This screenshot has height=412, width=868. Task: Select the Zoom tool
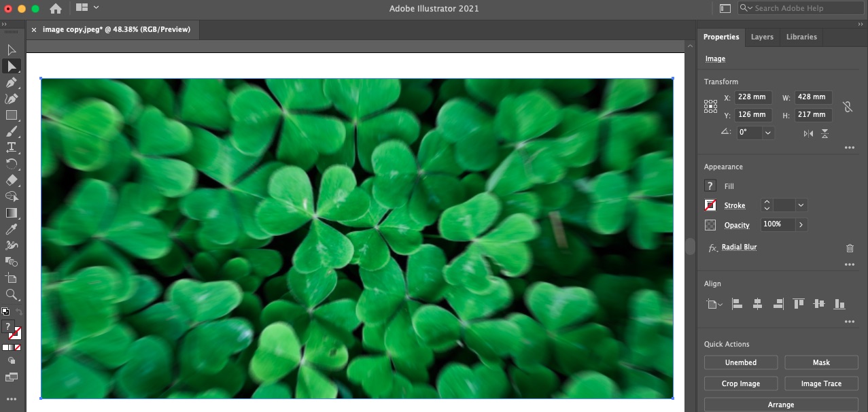pyautogui.click(x=12, y=294)
